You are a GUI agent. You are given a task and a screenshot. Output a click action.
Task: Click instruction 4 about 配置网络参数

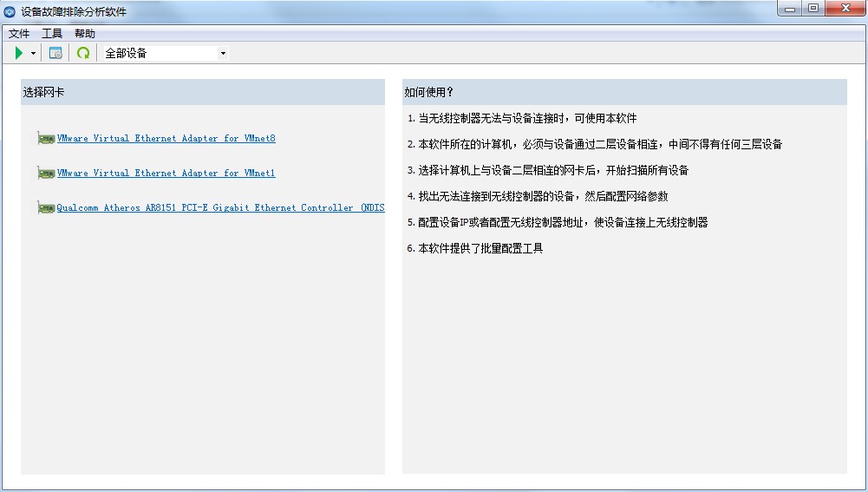538,196
